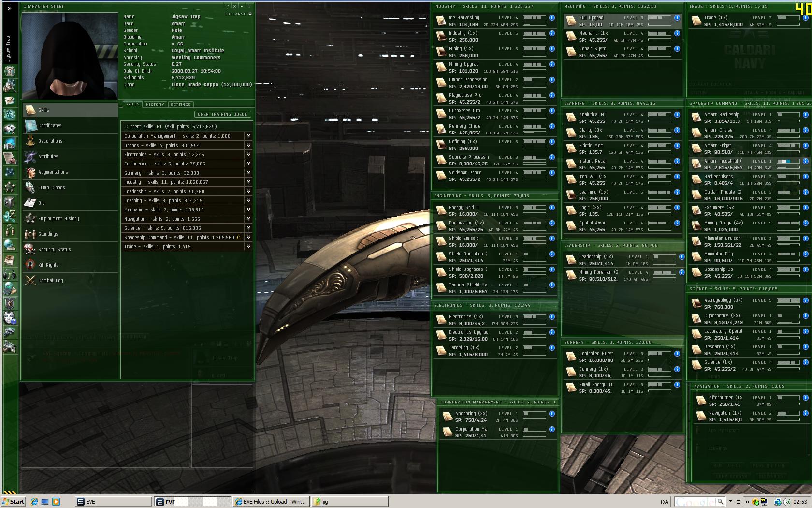This screenshot has height=508, width=812.
Task: Switch to the Settings tab
Action: coord(181,105)
